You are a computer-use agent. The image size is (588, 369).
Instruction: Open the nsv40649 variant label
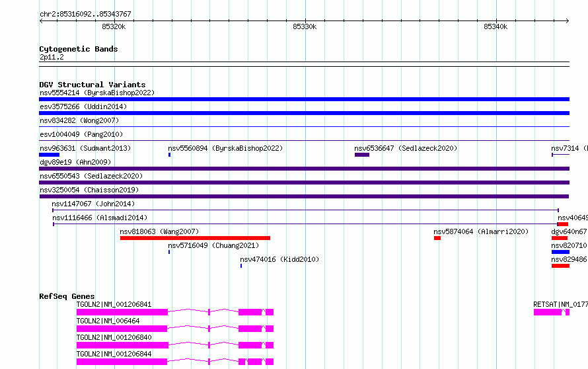573,218
